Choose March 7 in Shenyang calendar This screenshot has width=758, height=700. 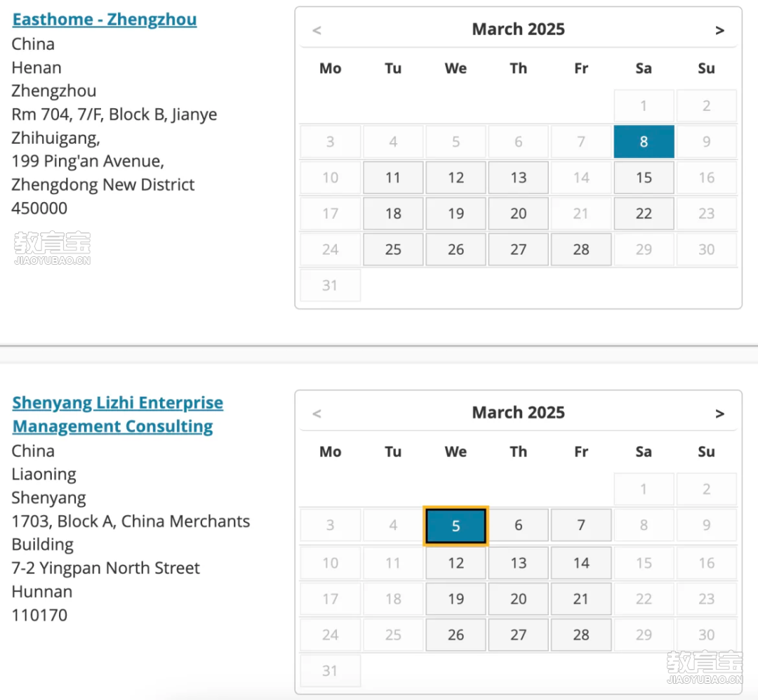[x=581, y=525]
